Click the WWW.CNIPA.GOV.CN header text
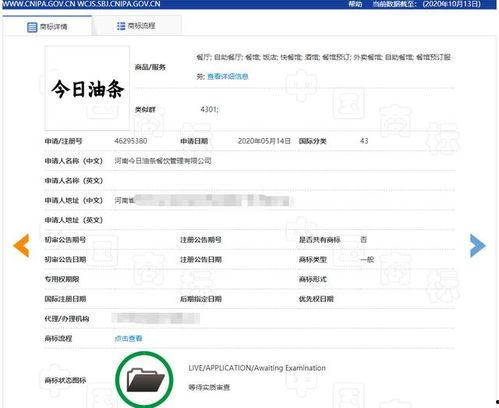The image size is (499, 408). click(39, 4)
